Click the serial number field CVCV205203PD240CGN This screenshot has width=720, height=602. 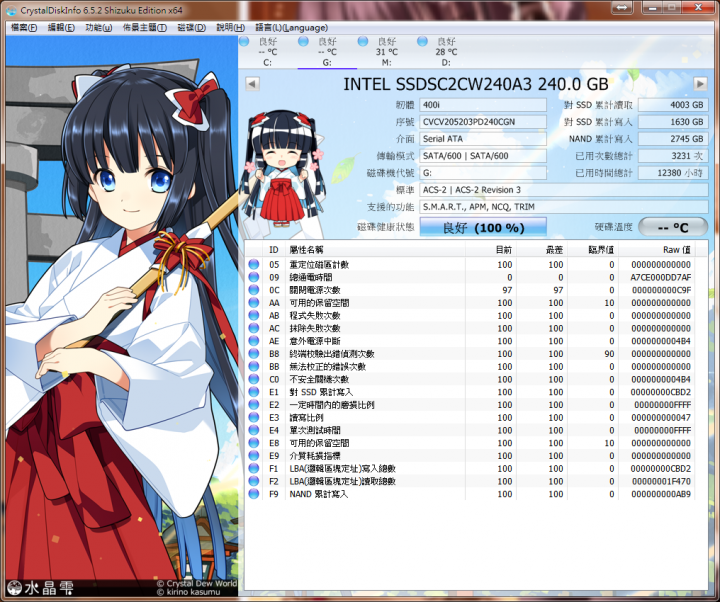click(483, 122)
